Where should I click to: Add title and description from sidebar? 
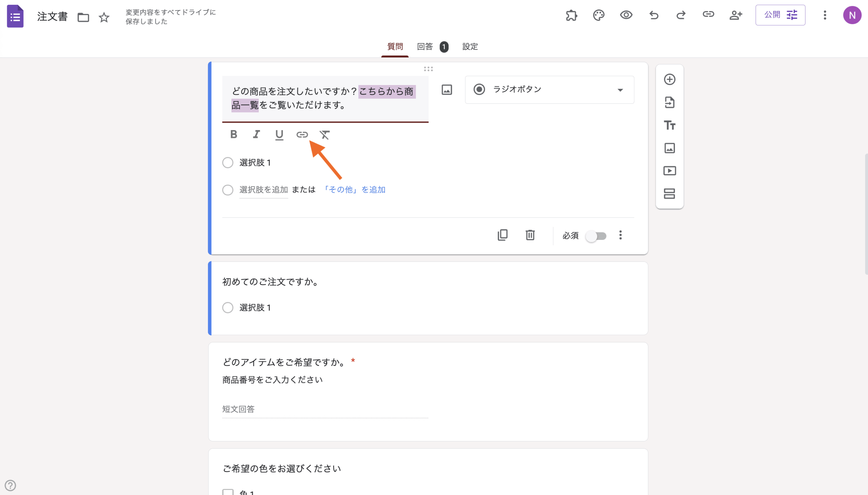coord(669,125)
